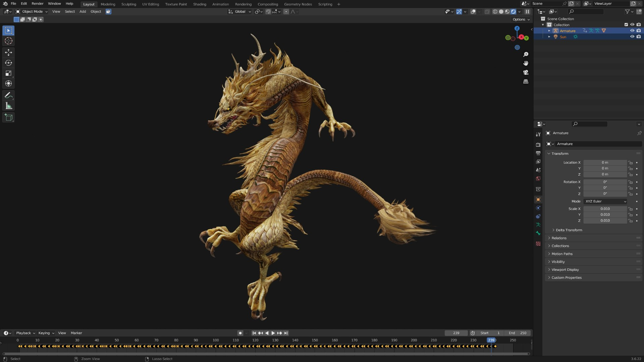The height and width of the screenshot is (362, 644).
Task: Open Global transform orientation dropdown
Action: [239, 11]
